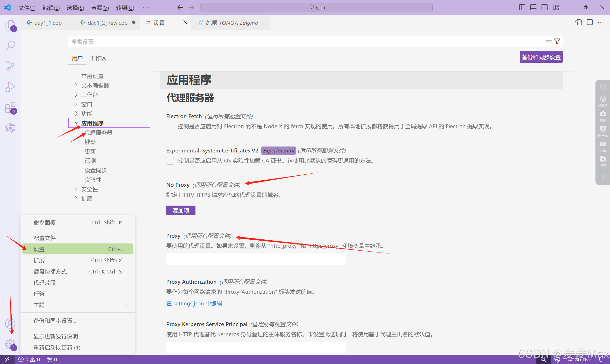The width and height of the screenshot is (610, 364).
Task: Open the TONGYI Lingma sidebar icon
Action: tap(10, 128)
